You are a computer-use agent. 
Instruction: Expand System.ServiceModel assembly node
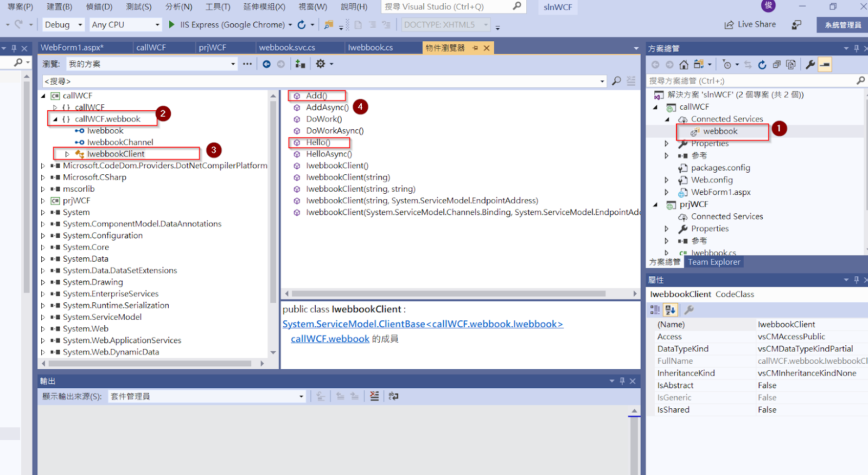click(x=43, y=317)
